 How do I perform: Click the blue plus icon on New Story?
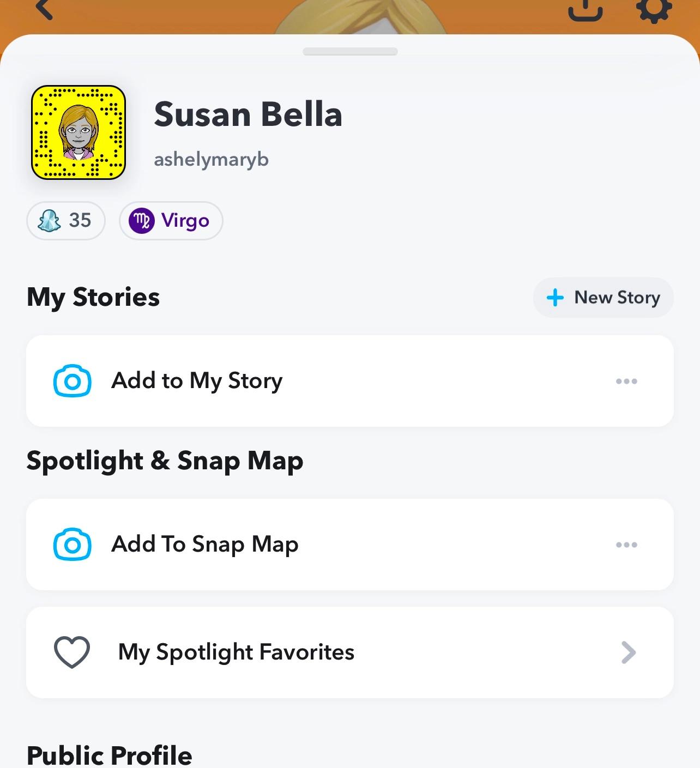555,298
